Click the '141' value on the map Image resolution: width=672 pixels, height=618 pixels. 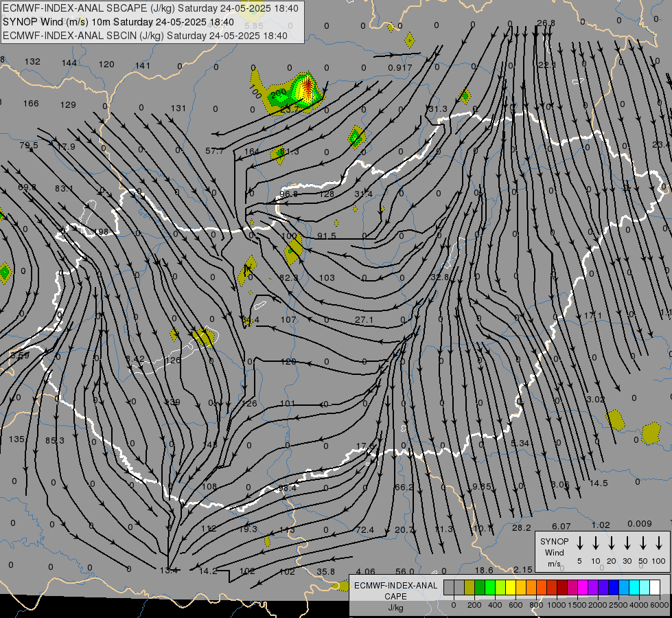coord(143,66)
